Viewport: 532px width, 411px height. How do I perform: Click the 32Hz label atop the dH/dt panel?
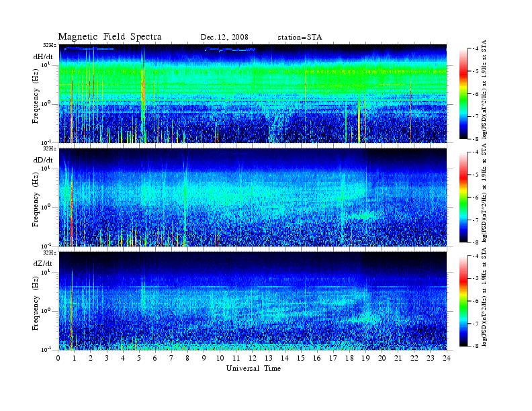click(x=50, y=45)
